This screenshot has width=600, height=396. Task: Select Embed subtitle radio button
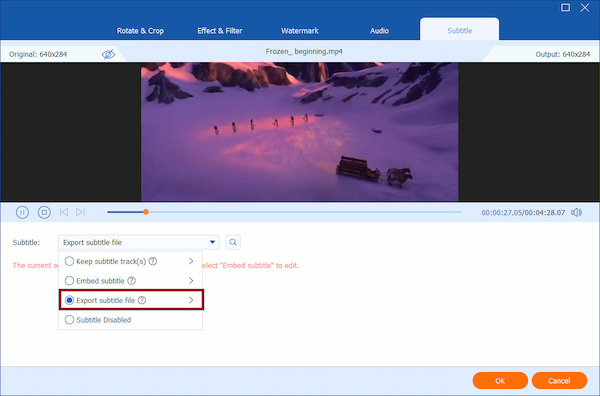tap(69, 281)
